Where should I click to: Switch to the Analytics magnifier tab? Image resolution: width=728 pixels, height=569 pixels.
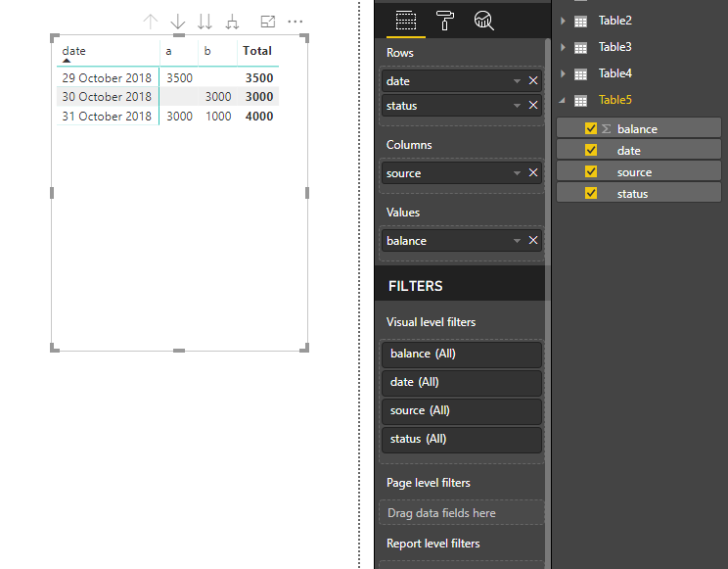[483, 21]
